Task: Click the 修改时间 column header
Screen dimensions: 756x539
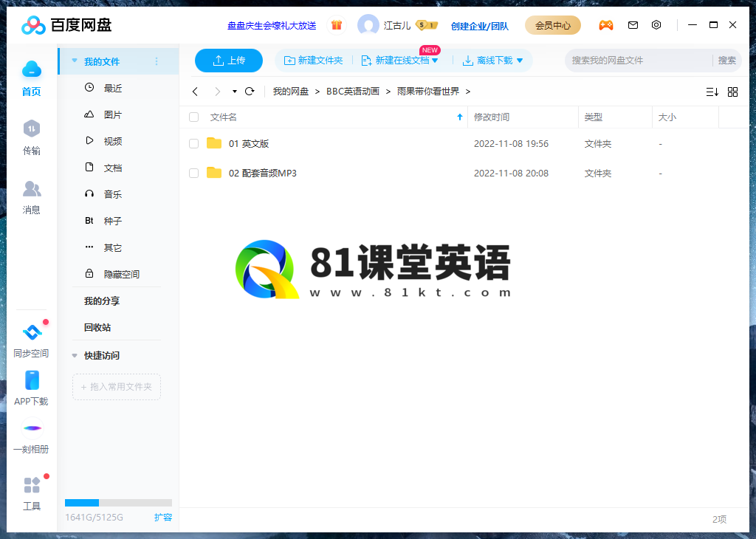Action: pos(523,117)
